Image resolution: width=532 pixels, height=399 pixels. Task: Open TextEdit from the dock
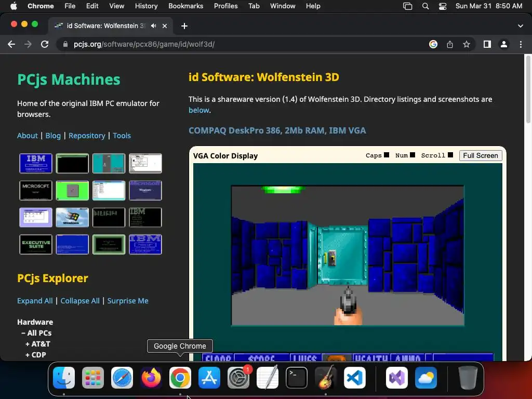(268, 378)
